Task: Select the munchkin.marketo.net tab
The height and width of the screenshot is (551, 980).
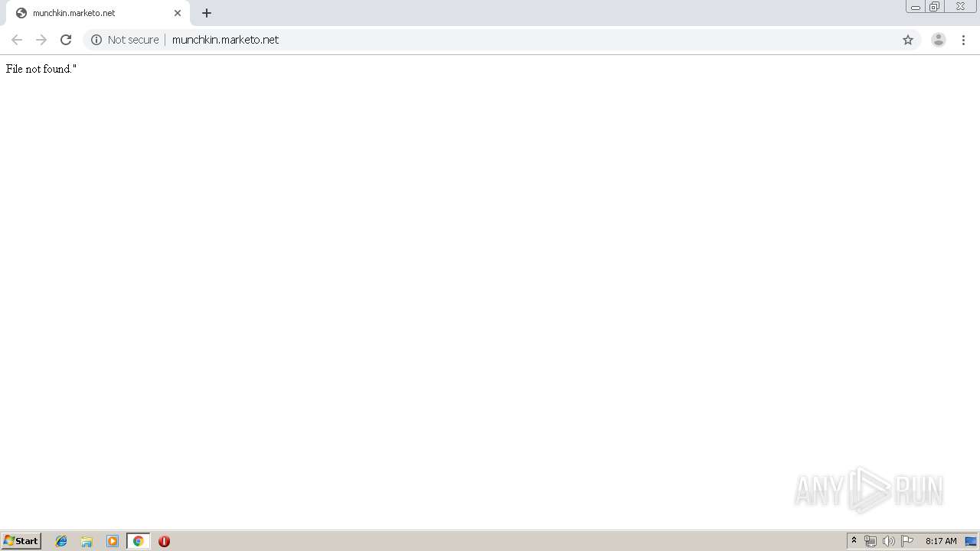Action: (x=97, y=13)
